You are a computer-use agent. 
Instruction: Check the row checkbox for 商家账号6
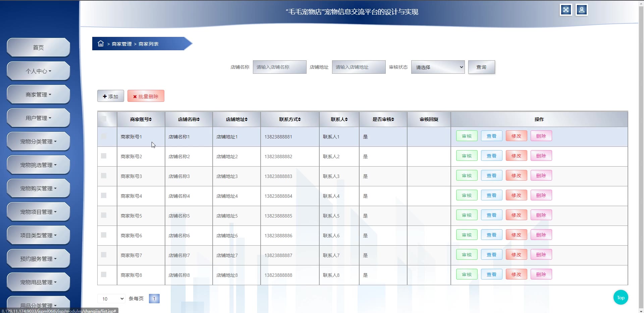[104, 235]
